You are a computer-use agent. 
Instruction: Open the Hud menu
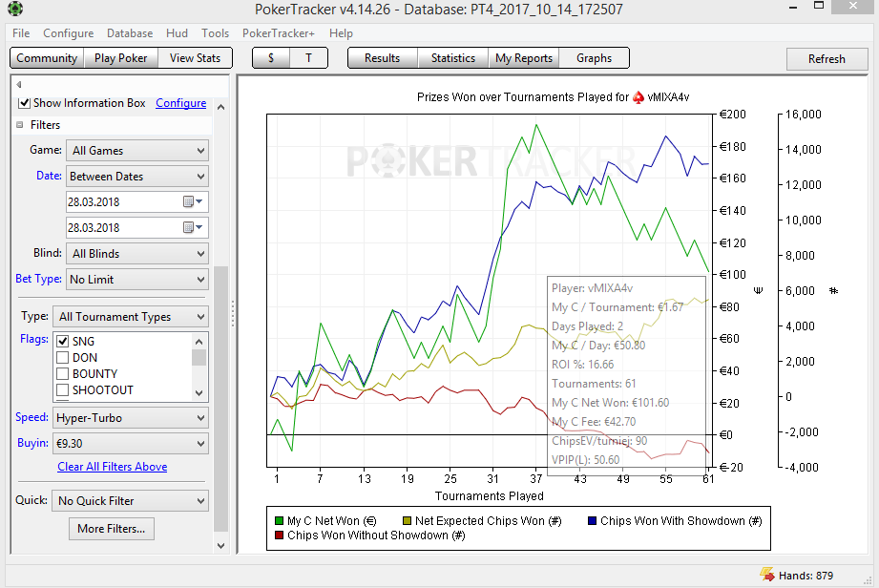[177, 33]
